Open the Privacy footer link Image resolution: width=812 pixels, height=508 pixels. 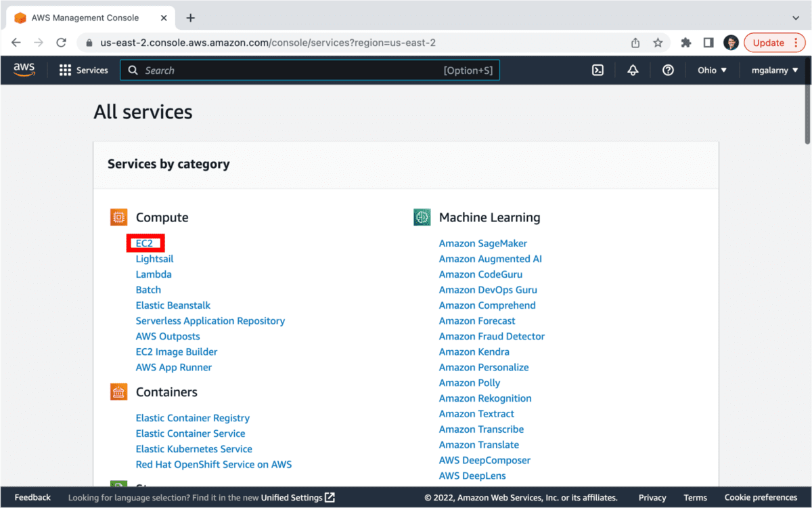(652, 497)
